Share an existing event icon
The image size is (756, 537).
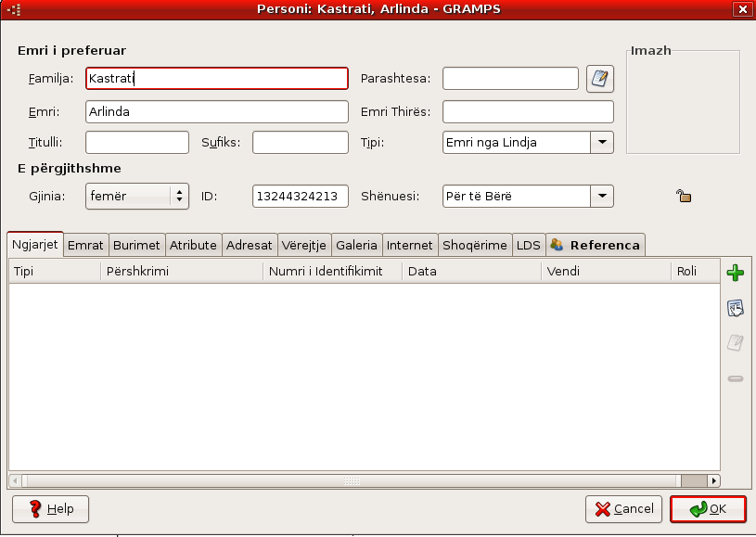[x=736, y=308]
